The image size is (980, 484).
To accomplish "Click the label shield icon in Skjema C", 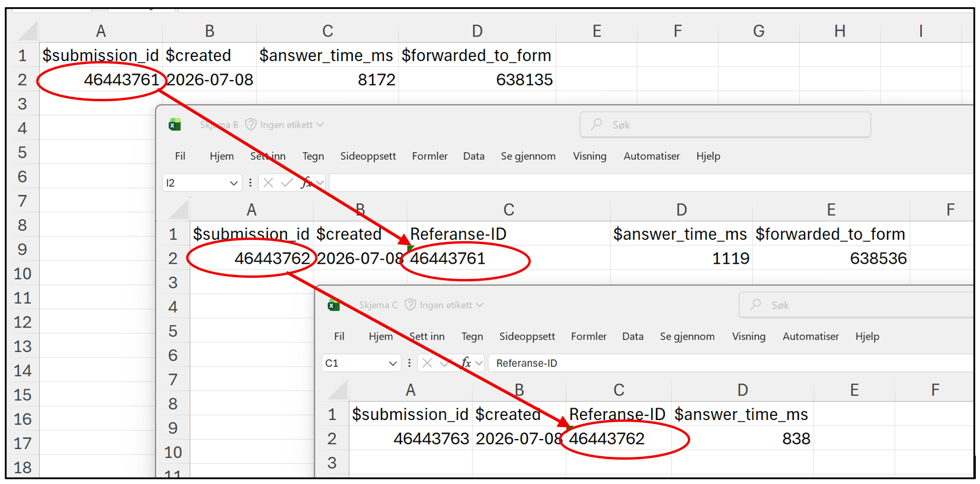I will coord(410,304).
